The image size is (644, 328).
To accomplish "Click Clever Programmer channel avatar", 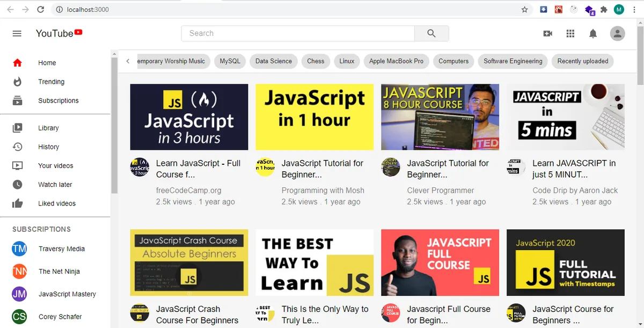I will pos(391,167).
